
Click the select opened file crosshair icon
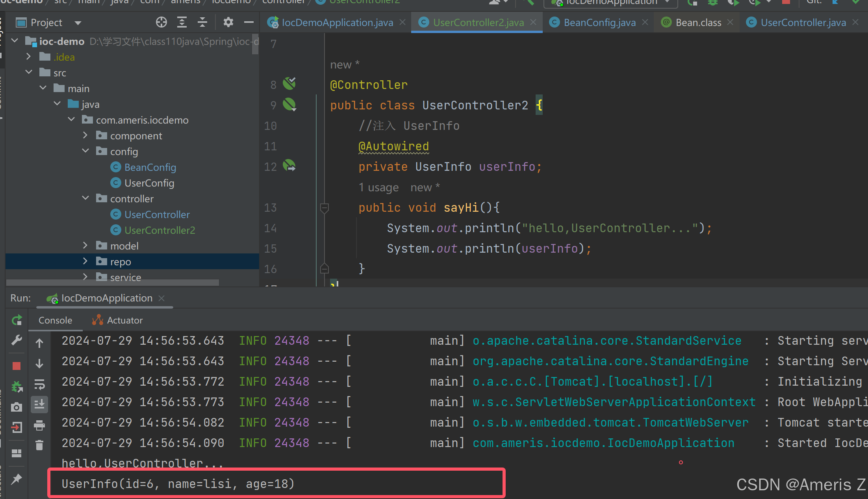[x=161, y=22]
